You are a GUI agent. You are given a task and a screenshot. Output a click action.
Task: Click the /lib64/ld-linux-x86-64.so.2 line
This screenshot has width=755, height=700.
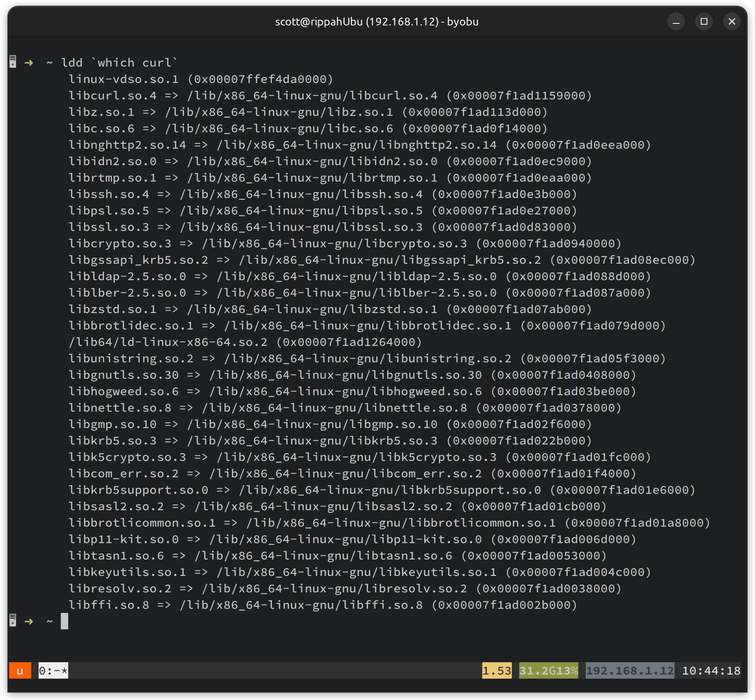coord(168,342)
